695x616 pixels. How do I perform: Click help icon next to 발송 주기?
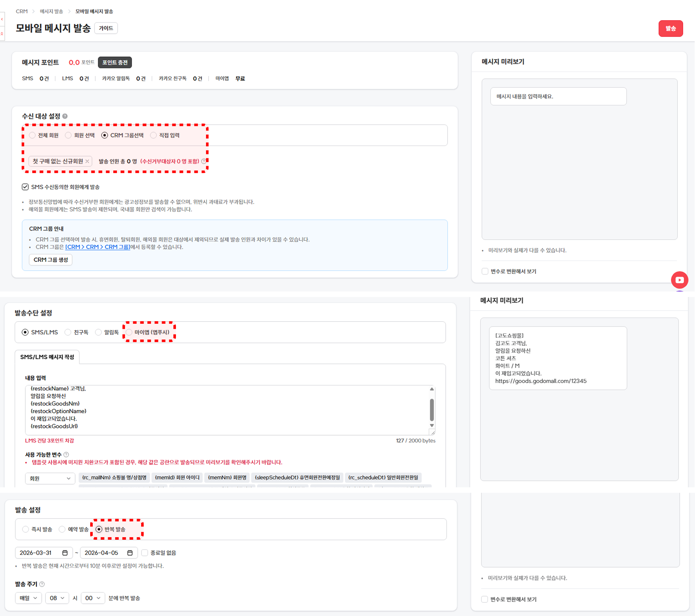pos(42,584)
